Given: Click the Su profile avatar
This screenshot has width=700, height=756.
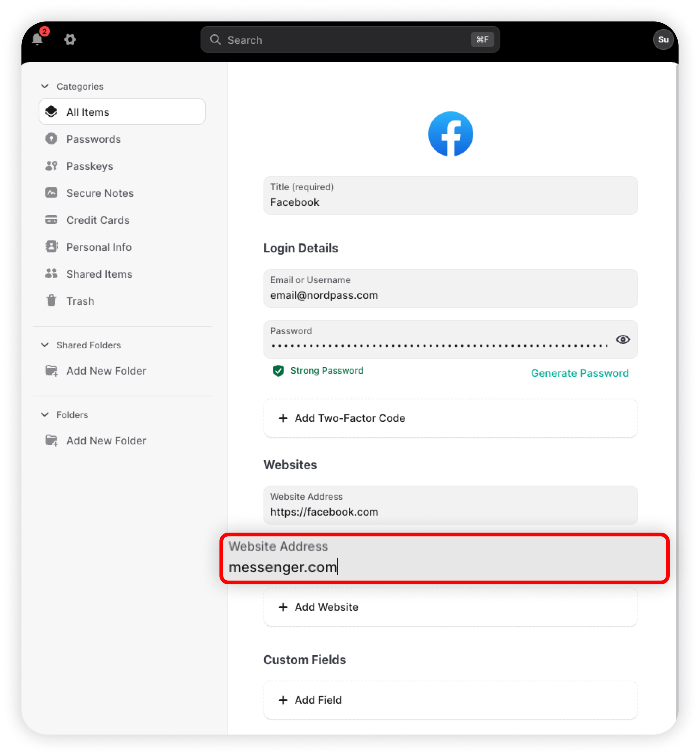Looking at the screenshot, I should click(663, 40).
